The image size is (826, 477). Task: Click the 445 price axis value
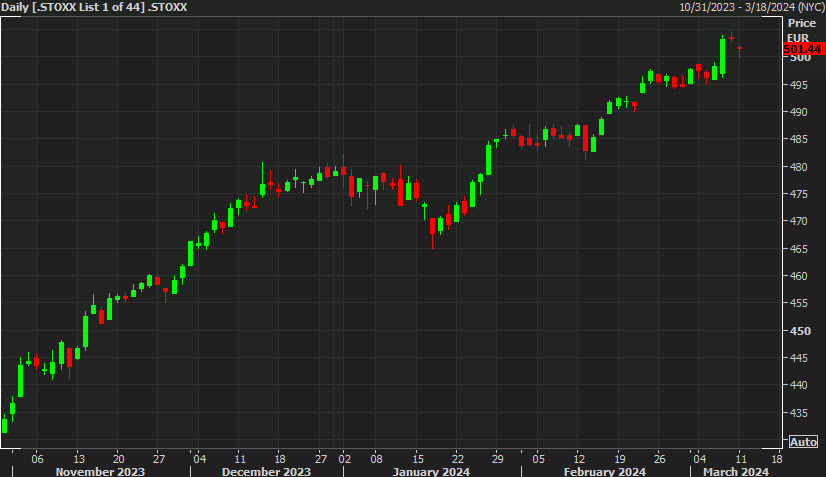(x=799, y=358)
